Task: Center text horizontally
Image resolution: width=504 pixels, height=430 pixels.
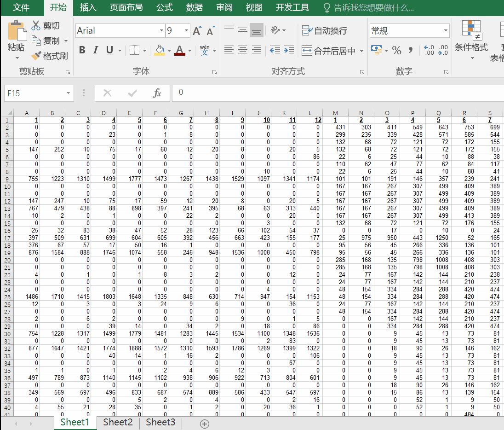Action: point(243,50)
